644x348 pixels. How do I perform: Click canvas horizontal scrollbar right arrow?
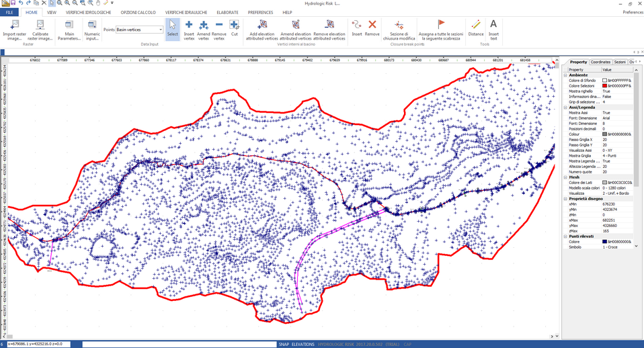552,336
